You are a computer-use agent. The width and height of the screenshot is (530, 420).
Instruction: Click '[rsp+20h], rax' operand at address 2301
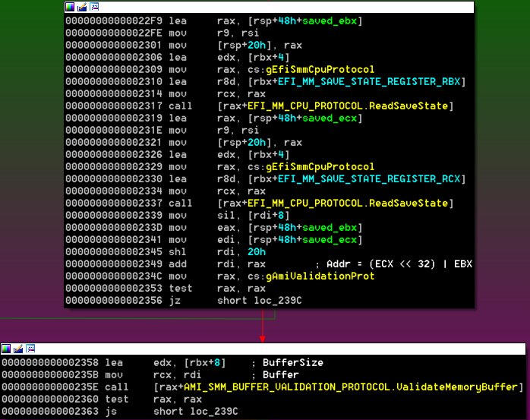tap(260, 46)
